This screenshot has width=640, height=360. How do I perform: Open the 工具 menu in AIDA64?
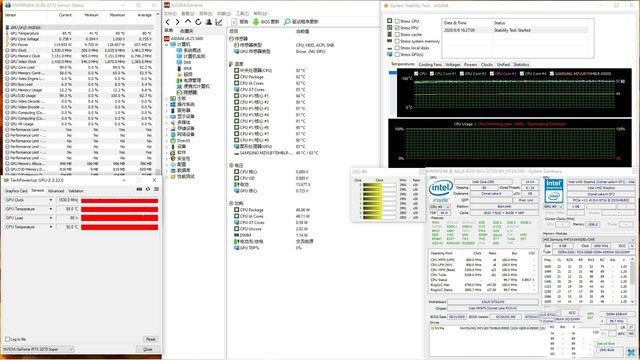coord(242,13)
